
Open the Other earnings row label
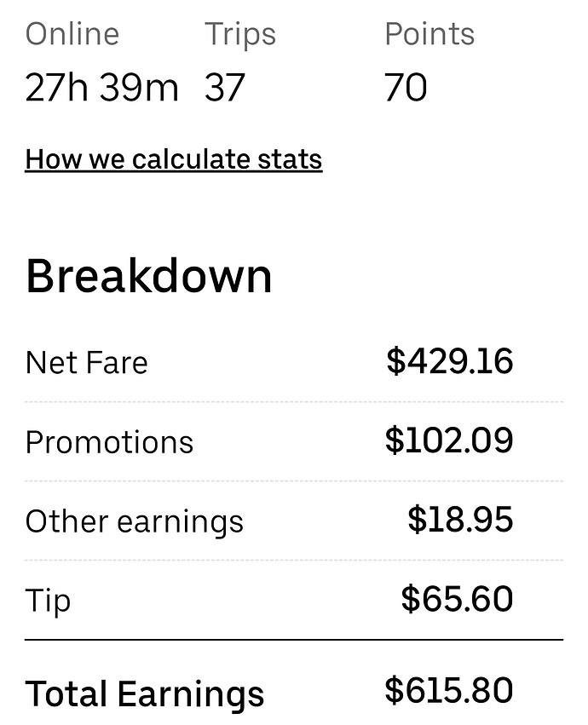(x=135, y=521)
